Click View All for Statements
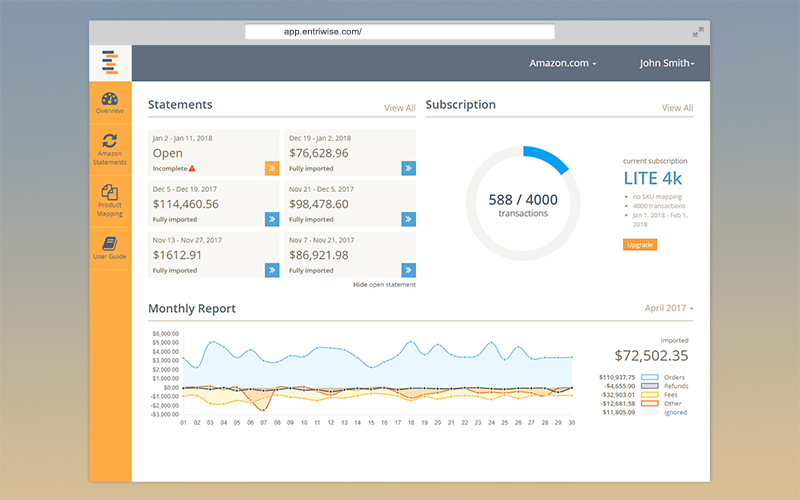Viewport: 800px width, 500px height. (399, 108)
